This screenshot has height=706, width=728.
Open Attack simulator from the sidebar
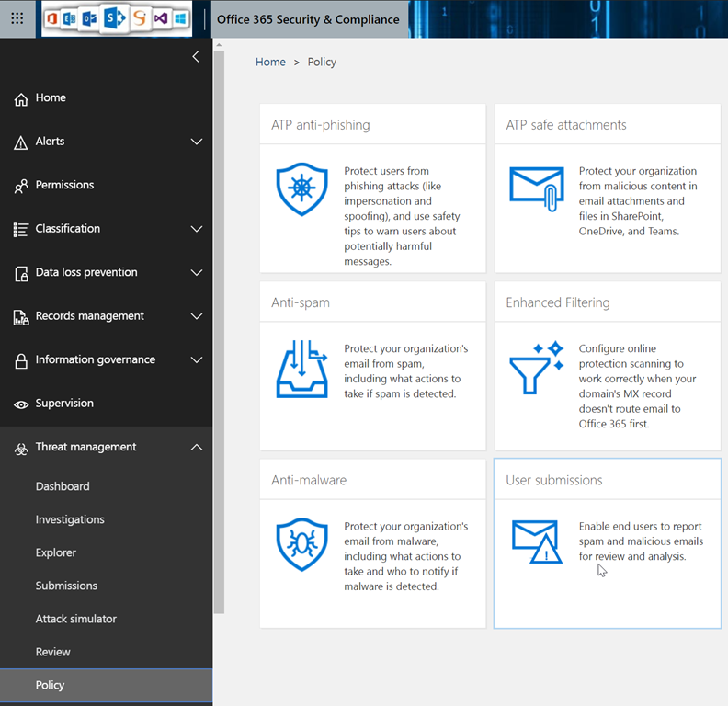coord(75,619)
